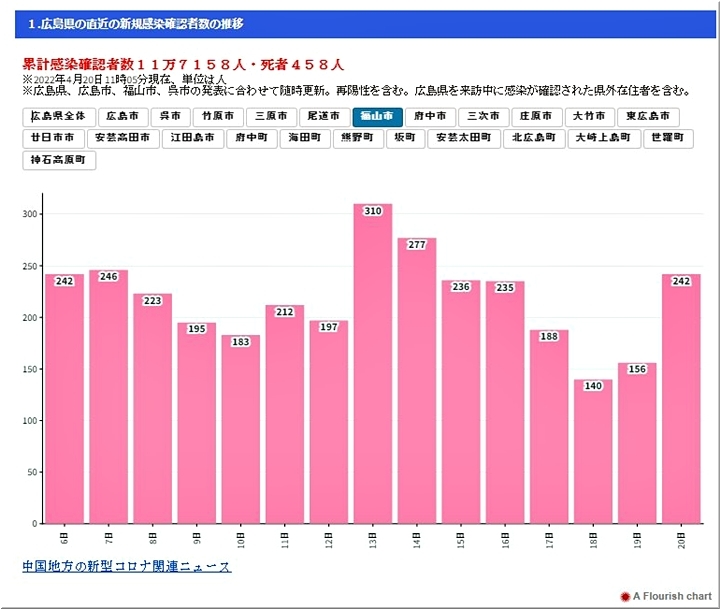Open the 中国地方の新型コロナ関連ニュース link
The image size is (720, 609).
click(127, 567)
